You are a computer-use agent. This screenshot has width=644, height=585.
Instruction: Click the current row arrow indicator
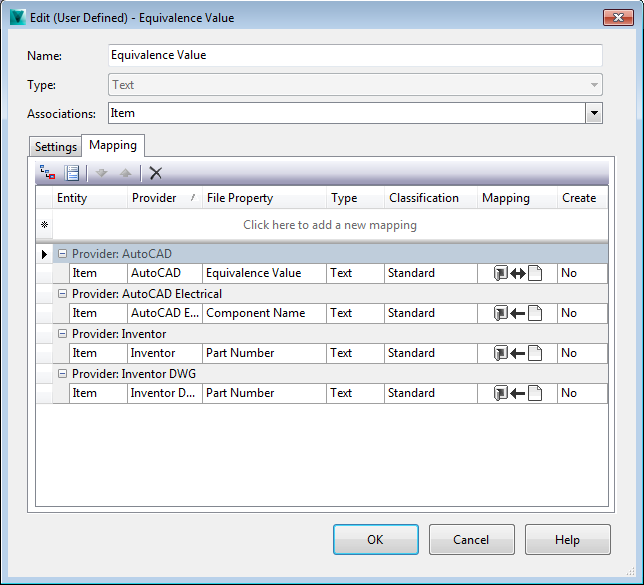tap(44, 254)
